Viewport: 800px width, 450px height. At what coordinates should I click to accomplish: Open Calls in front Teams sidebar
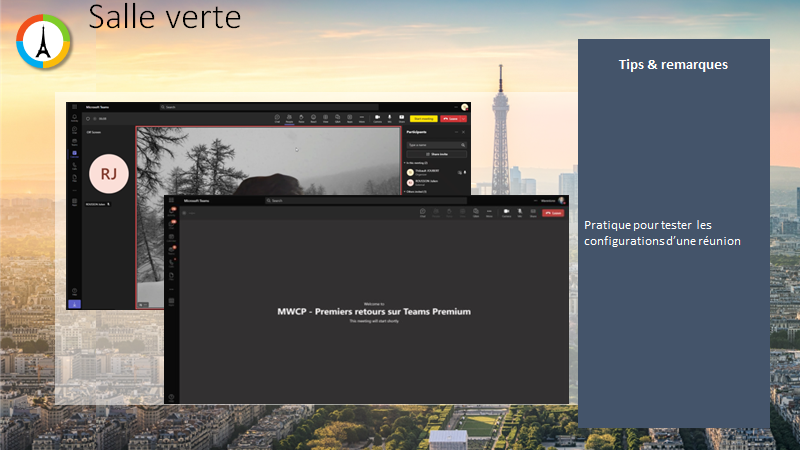click(x=171, y=263)
